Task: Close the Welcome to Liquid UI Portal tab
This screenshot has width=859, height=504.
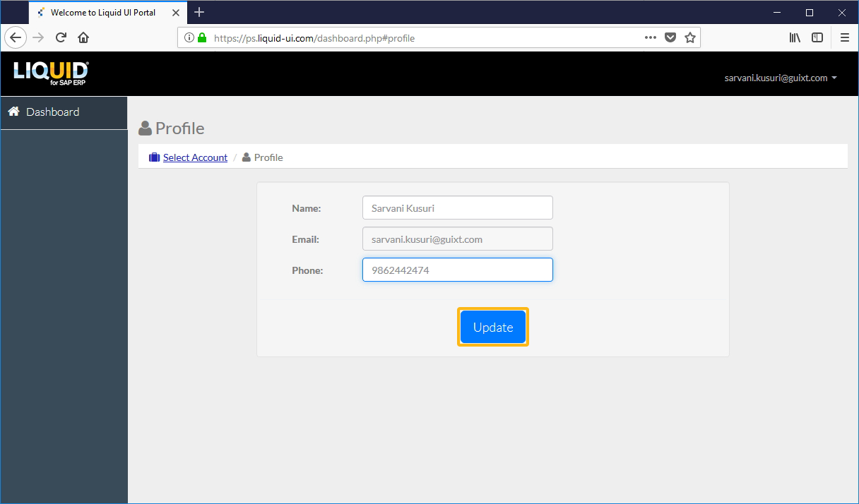Action: 176,13
